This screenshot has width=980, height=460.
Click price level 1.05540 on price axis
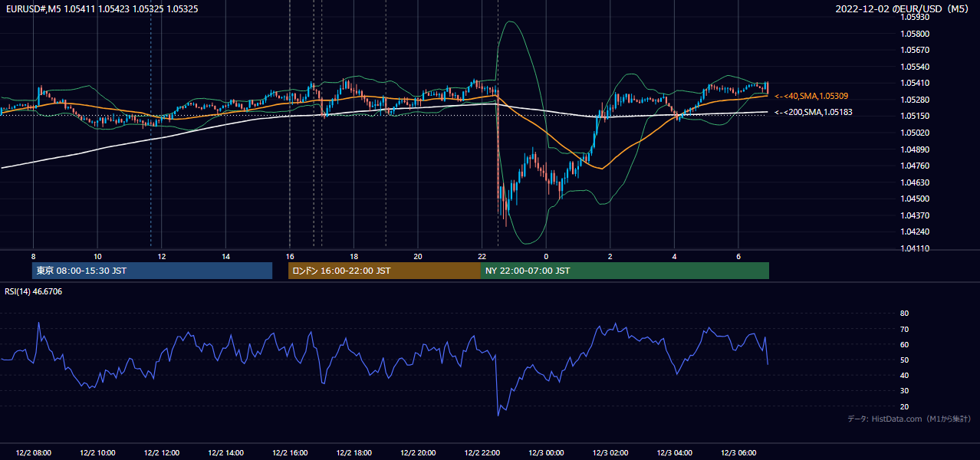[x=914, y=67]
